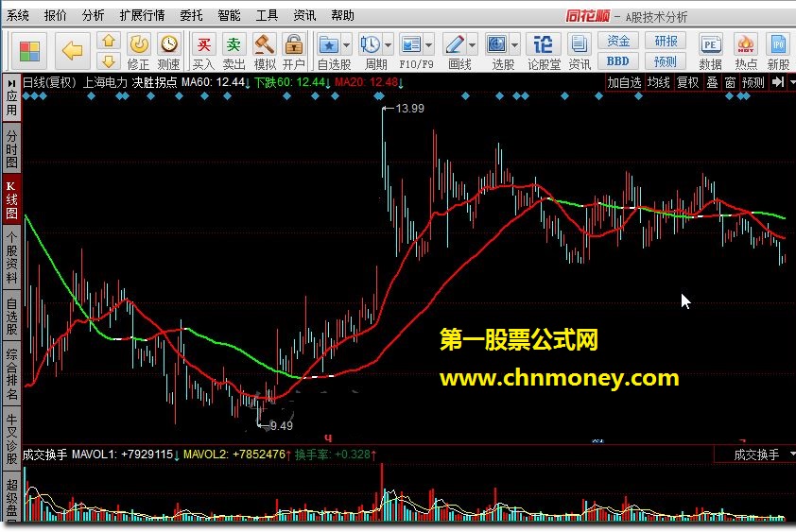Toggle 均线 moving average lines
Screen dimensions: 796x532
[658, 82]
